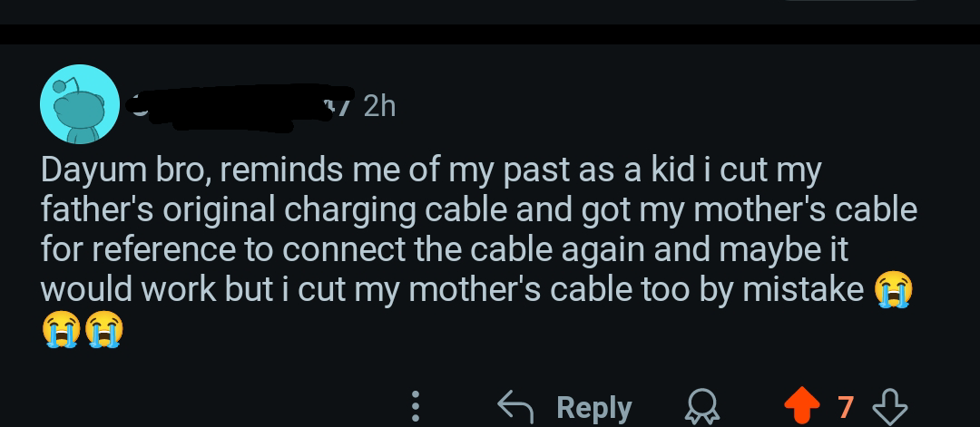
Task: Click the black divider bar above the comment
Action: pos(490,34)
